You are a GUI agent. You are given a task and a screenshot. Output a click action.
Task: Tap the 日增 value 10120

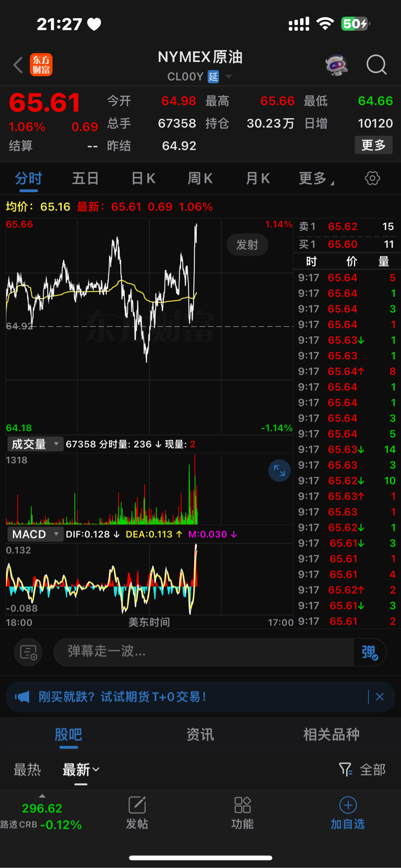(375, 123)
